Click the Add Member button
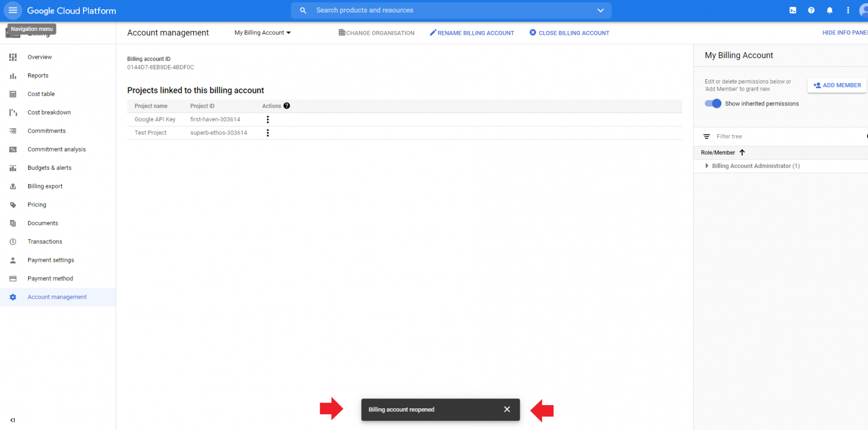This screenshot has width=868, height=430. pos(837,85)
